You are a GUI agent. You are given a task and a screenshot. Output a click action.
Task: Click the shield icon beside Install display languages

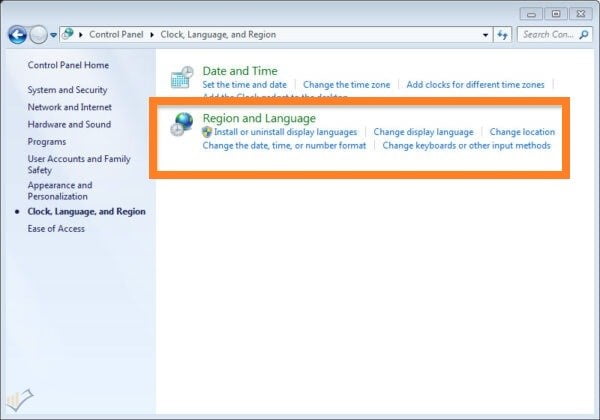[207, 132]
